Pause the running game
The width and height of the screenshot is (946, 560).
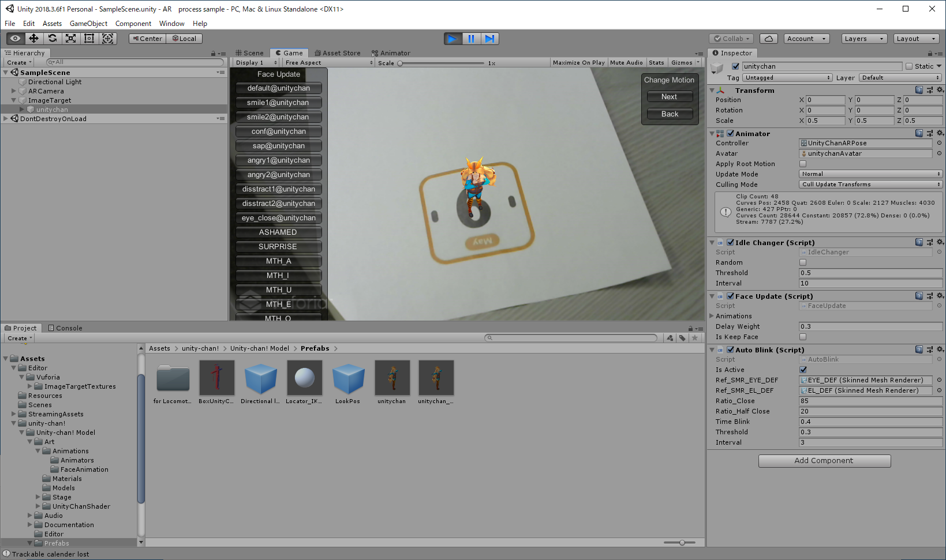(472, 39)
